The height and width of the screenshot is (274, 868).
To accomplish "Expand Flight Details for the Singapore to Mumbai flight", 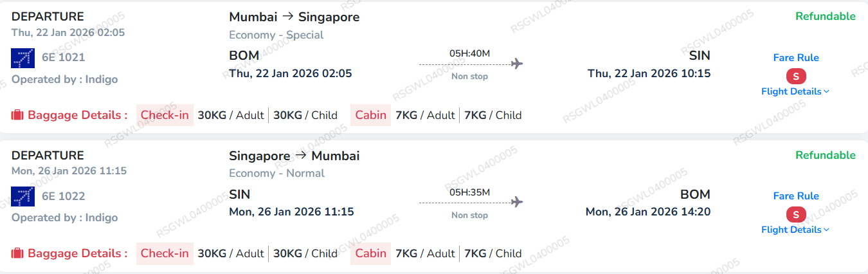I will coord(795,230).
